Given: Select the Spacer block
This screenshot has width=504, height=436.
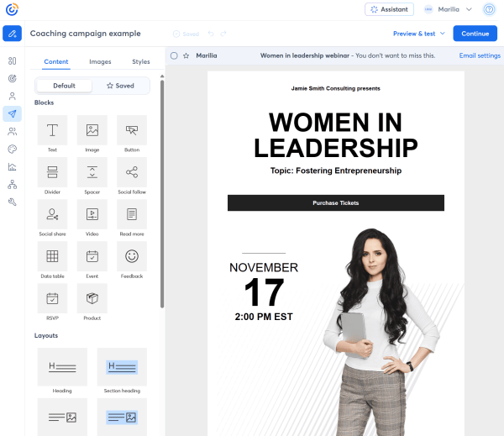Looking at the screenshot, I should click(x=92, y=172).
